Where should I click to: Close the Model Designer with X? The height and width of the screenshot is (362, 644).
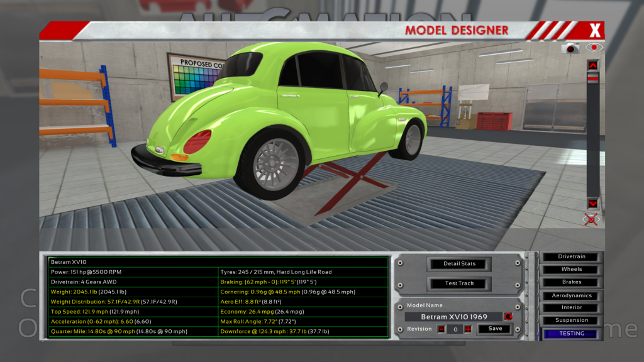[x=595, y=30]
